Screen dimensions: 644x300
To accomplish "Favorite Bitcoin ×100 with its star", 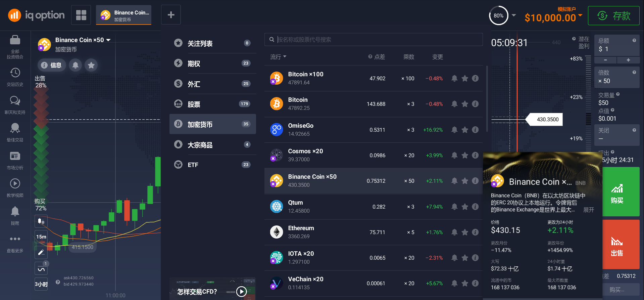I will (x=465, y=78).
